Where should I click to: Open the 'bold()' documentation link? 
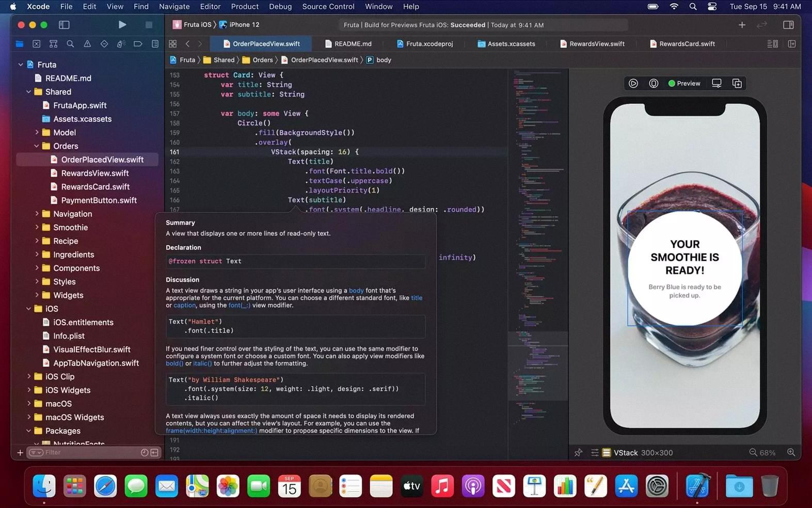point(174,363)
